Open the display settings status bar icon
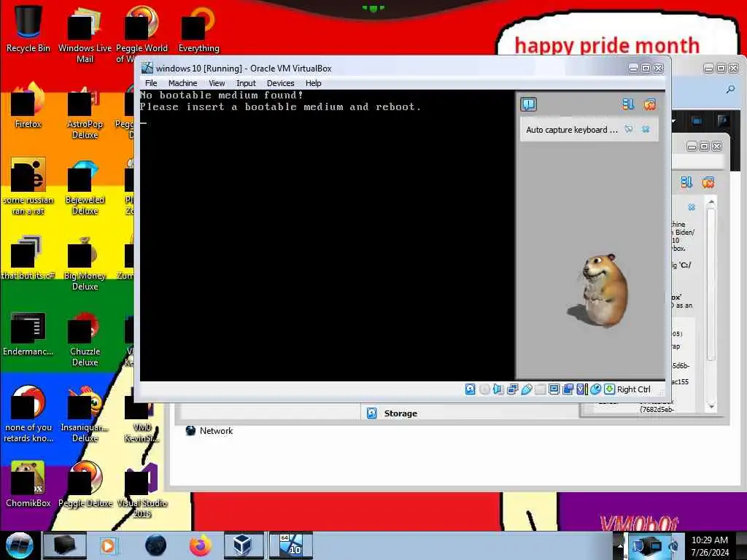 [554, 389]
